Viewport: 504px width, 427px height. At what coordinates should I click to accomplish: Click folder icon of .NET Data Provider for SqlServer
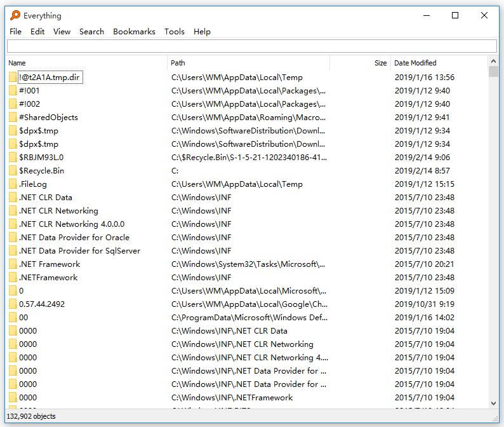pyautogui.click(x=13, y=250)
